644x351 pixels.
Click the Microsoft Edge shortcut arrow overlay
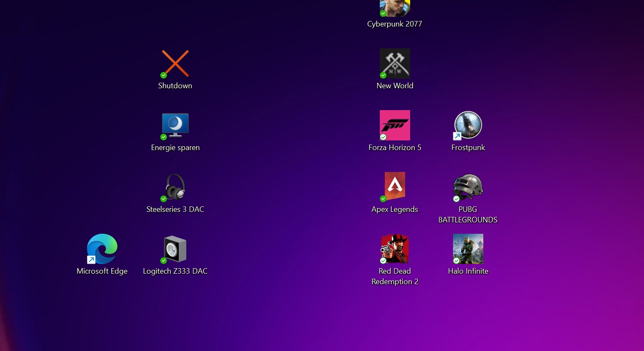[x=90, y=259]
